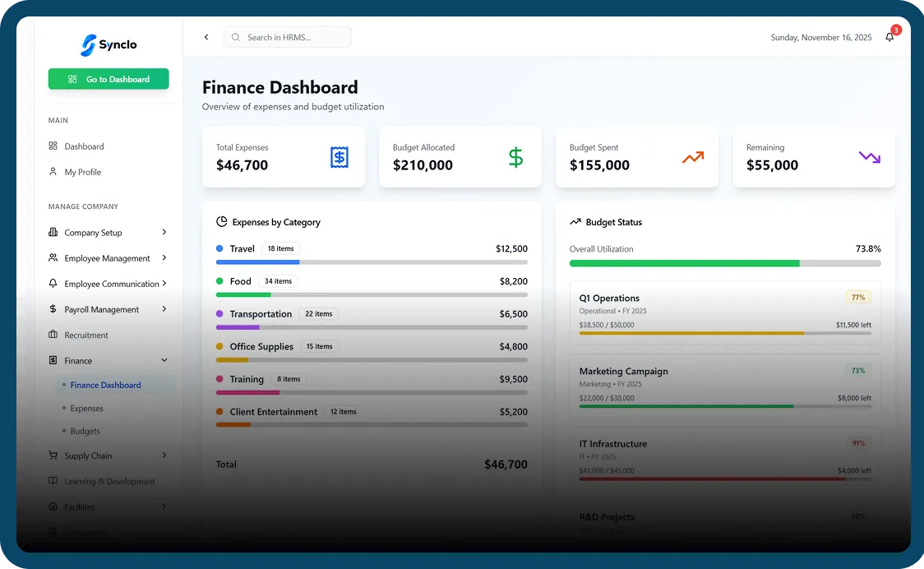The image size is (924, 569).
Task: Click the Synclo logo
Action: tap(109, 45)
